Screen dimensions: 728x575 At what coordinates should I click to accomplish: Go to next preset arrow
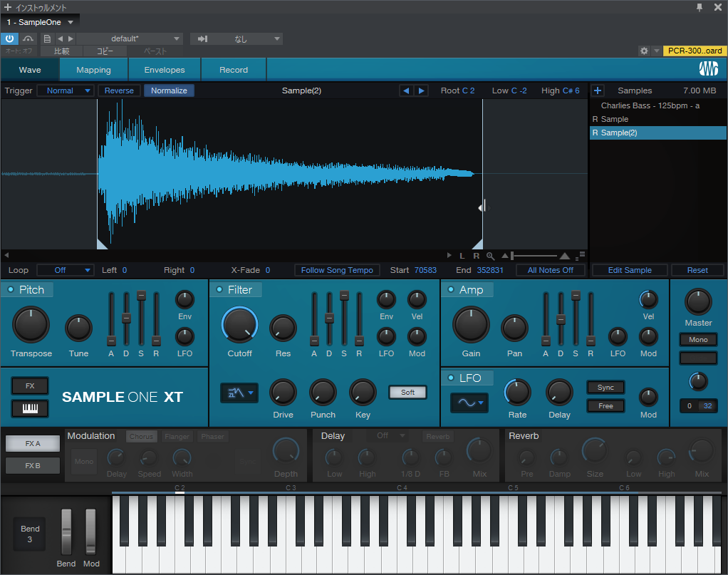pyautogui.click(x=71, y=39)
